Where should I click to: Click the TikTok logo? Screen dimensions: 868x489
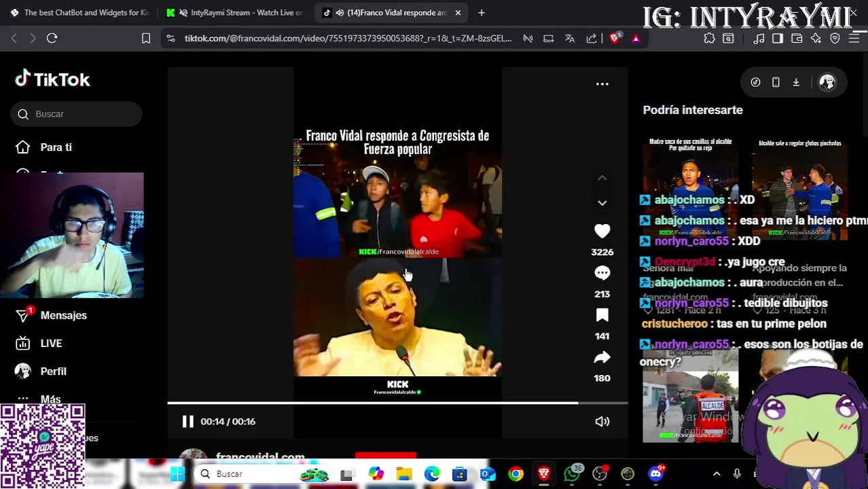click(x=52, y=79)
